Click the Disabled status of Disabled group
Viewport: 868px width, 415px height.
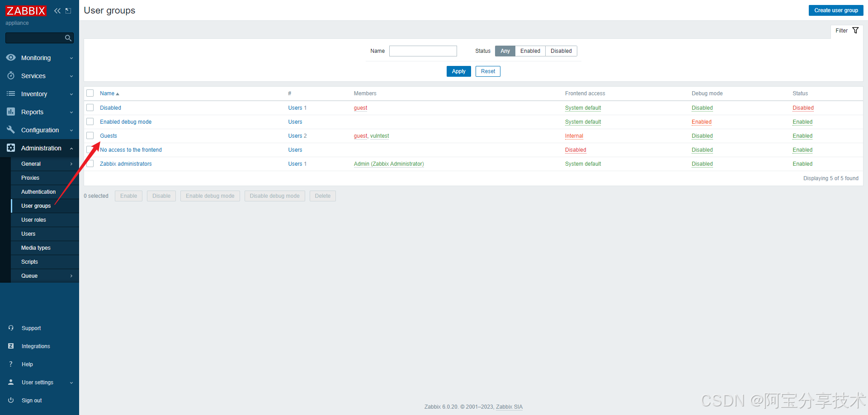point(803,108)
